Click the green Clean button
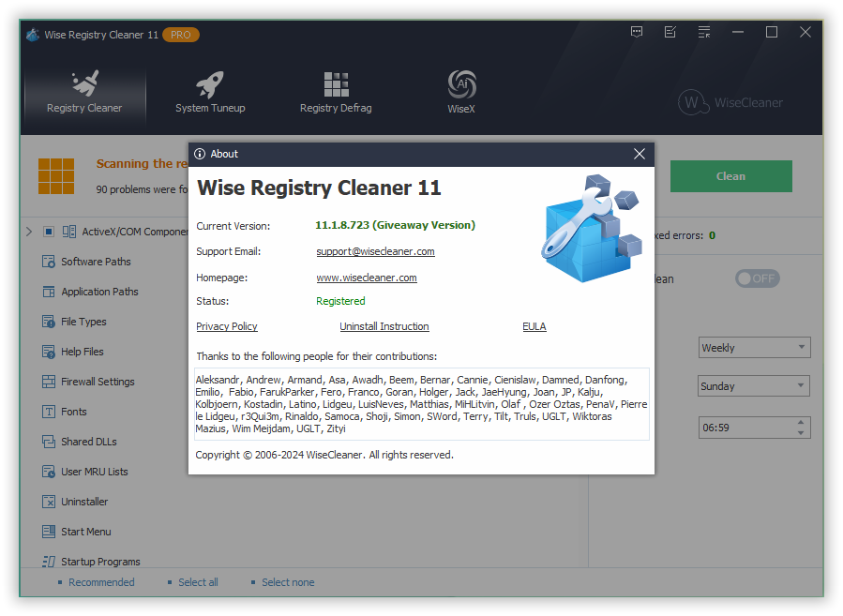 coord(731,176)
